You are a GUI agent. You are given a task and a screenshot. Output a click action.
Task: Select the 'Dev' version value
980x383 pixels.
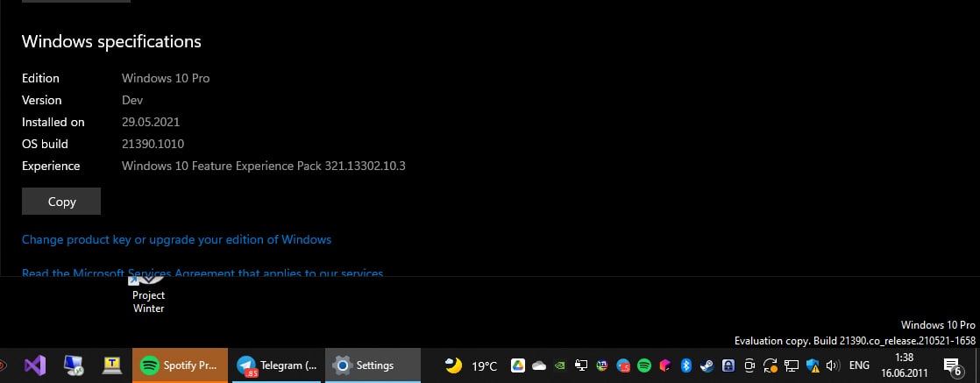[x=132, y=100]
